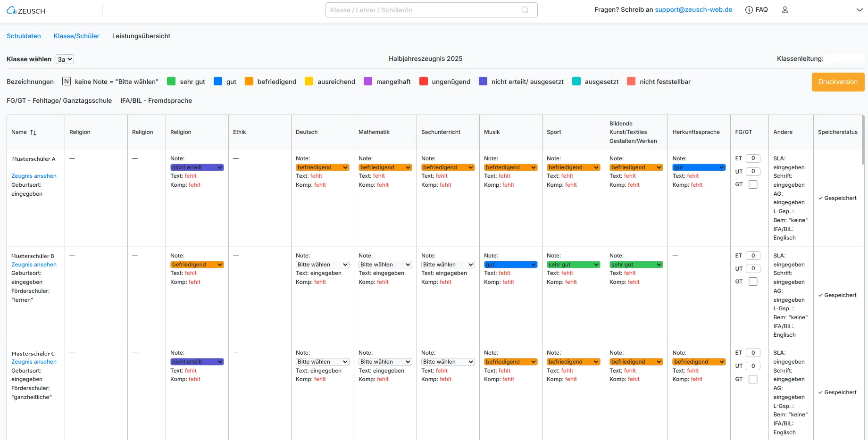
Task: Open the Klasse wählen 3a dropdown
Action: (65, 59)
